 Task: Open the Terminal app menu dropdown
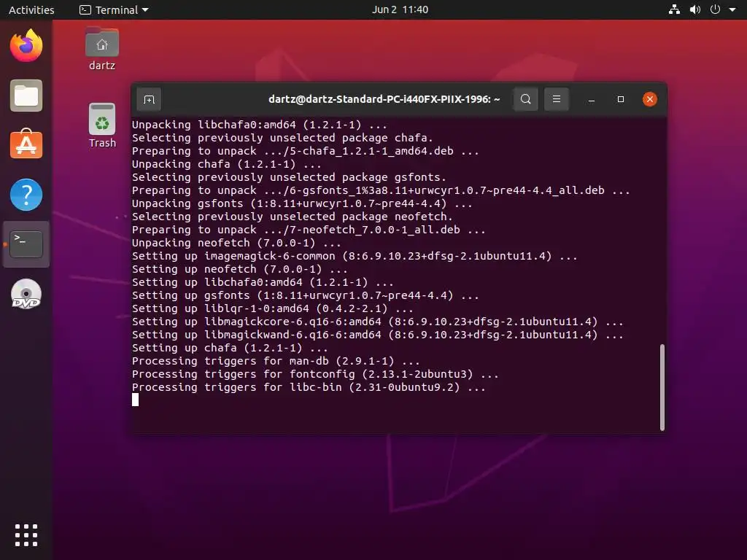115,10
